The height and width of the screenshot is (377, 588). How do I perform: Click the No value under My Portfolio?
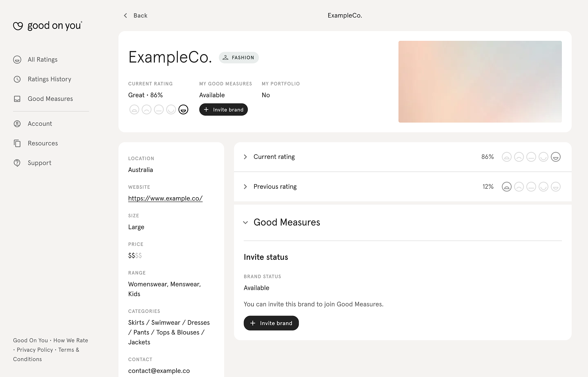tap(266, 95)
